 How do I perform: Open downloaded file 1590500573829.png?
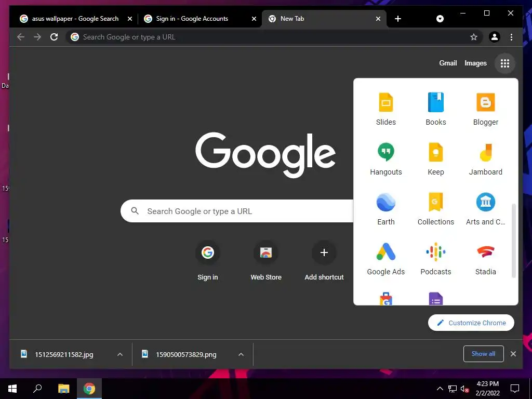pyautogui.click(x=186, y=354)
